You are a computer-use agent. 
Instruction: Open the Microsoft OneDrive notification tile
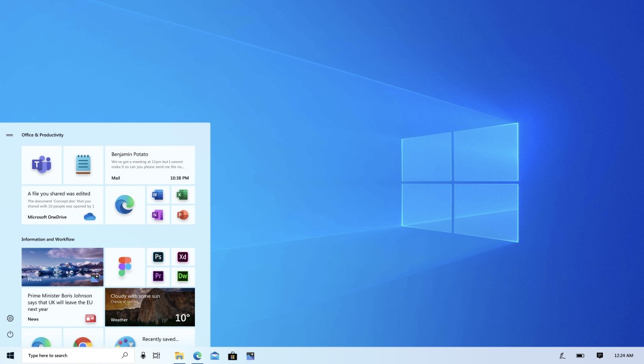click(x=63, y=205)
